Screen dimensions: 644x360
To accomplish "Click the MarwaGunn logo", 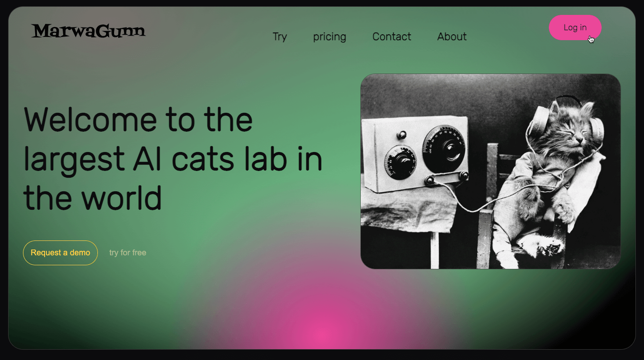I will coord(88,31).
